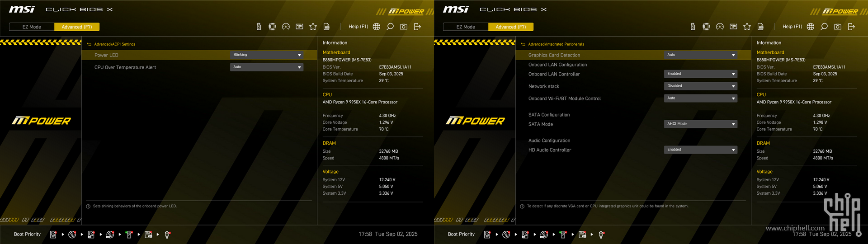
Task: Click exit icon in ACPI Settings window
Action: 417,27
